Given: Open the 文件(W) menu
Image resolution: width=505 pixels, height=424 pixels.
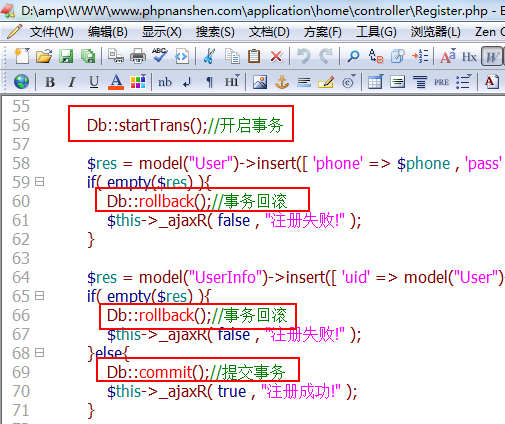Looking at the screenshot, I should pyautogui.click(x=52, y=32).
